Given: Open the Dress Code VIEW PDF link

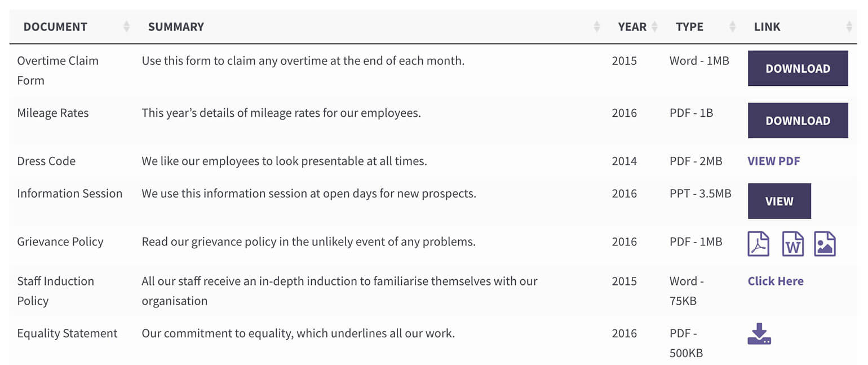Looking at the screenshot, I should coord(774,161).
